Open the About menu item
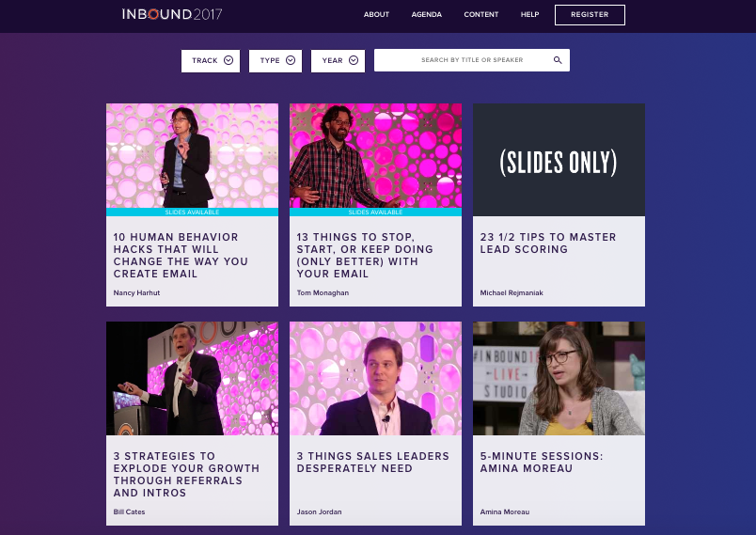This screenshot has width=756, height=535. [376, 14]
